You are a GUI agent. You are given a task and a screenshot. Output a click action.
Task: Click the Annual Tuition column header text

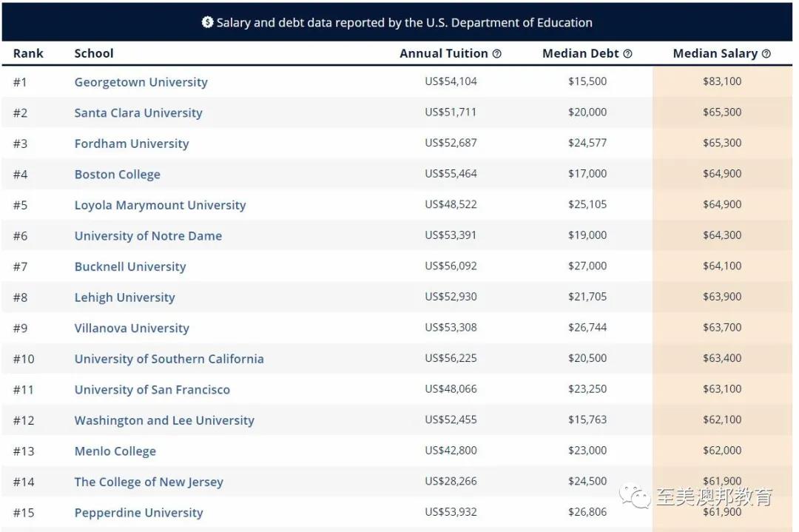pyautogui.click(x=444, y=53)
